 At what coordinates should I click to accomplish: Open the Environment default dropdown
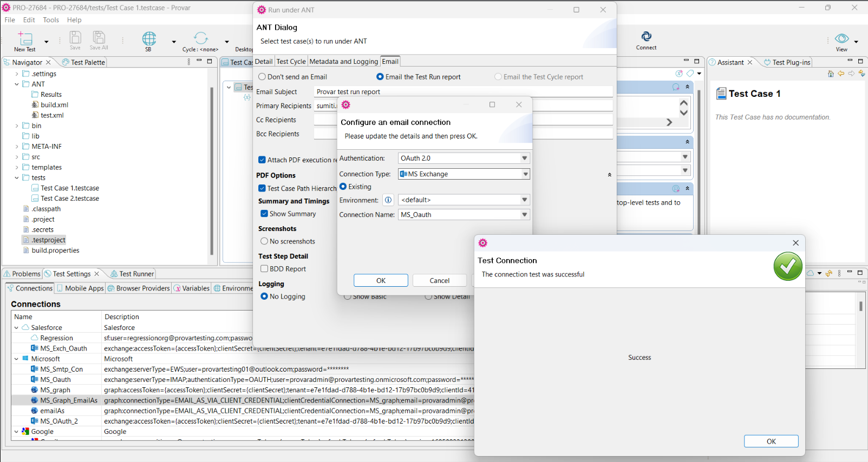(464, 200)
